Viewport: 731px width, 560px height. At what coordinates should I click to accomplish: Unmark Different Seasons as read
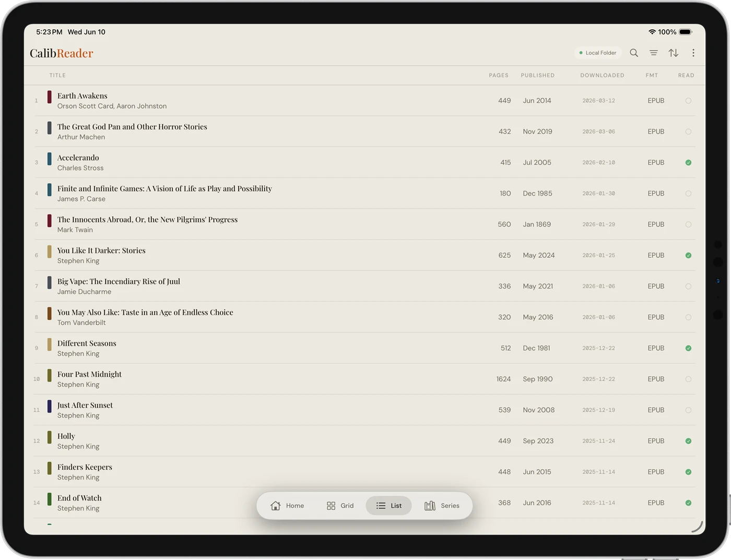click(688, 348)
